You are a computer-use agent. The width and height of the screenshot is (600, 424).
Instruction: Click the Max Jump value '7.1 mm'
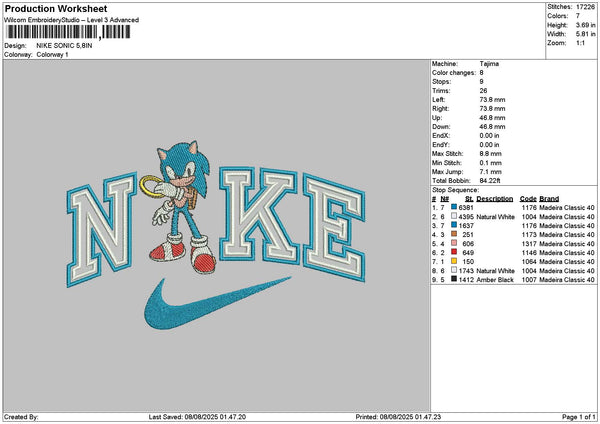click(491, 172)
